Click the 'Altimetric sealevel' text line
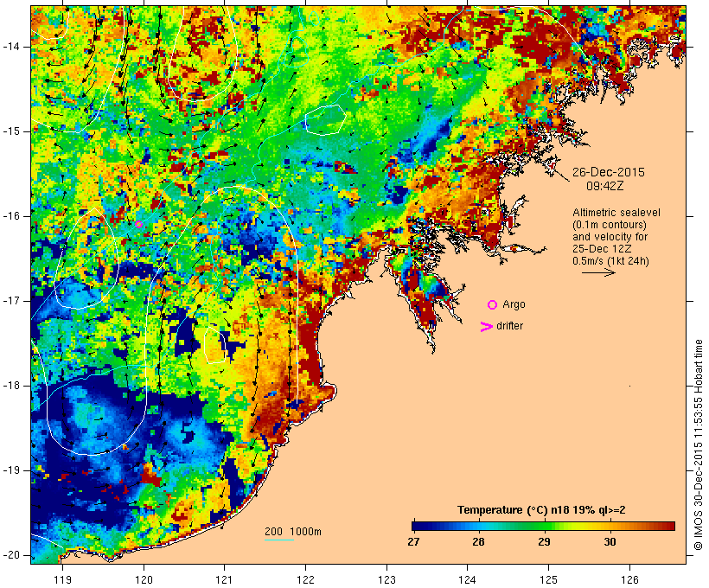Image resolution: width=709 pixels, height=588 pixels. tap(616, 213)
